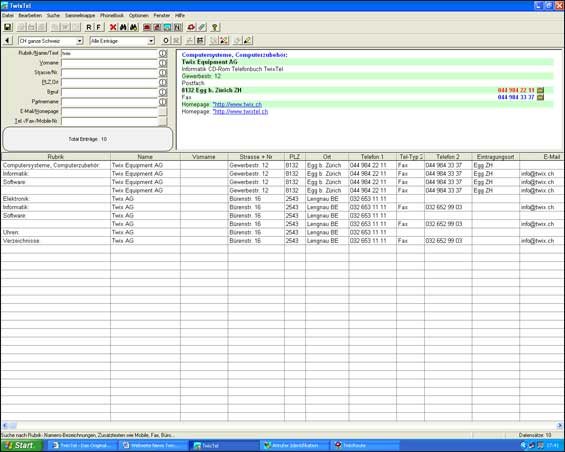The height and width of the screenshot is (452, 565).
Task: Open the 'CH ganze Schweiz' region dropdown
Action: coord(80,41)
